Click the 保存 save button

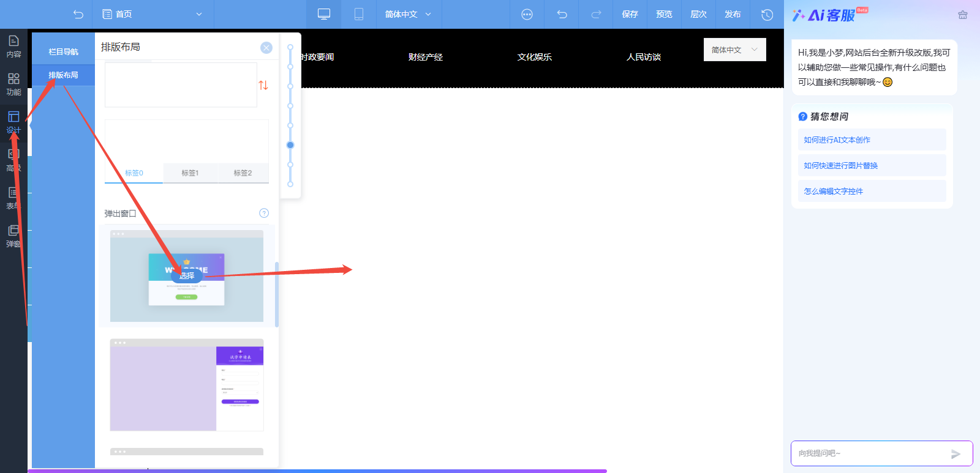[x=630, y=14]
